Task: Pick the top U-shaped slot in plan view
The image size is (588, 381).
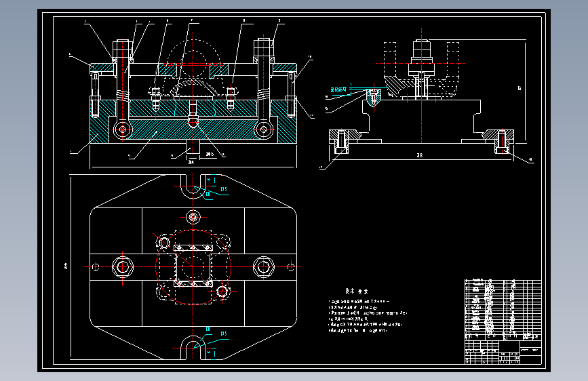Action: point(193,186)
